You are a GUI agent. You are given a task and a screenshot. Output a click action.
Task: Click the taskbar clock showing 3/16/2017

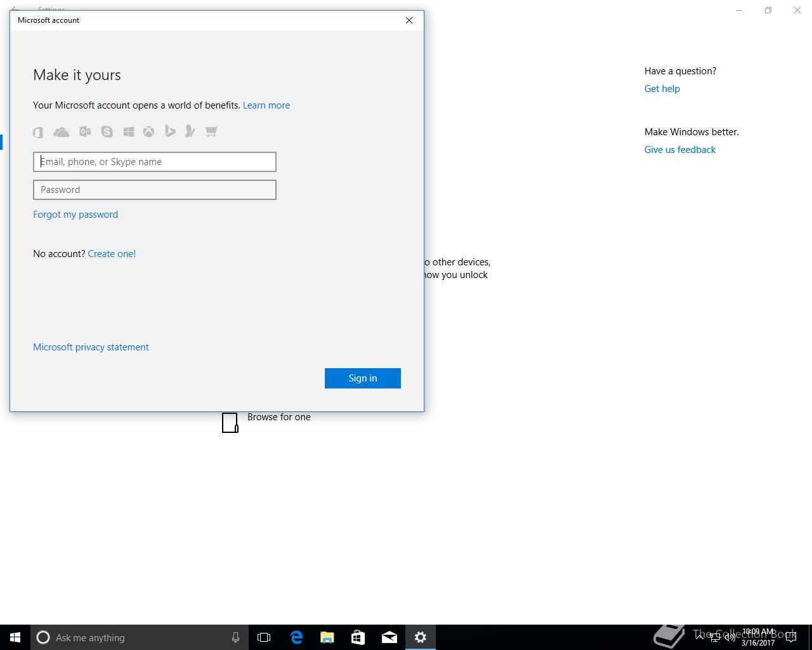759,637
